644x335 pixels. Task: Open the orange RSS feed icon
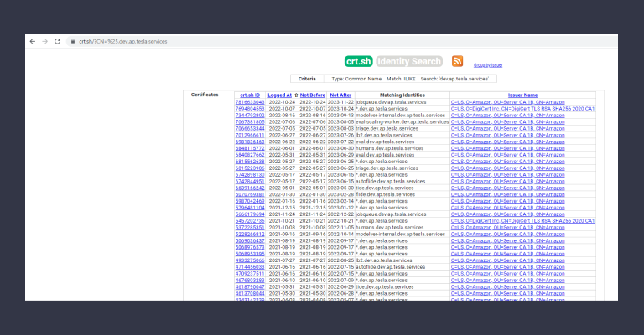click(x=457, y=61)
